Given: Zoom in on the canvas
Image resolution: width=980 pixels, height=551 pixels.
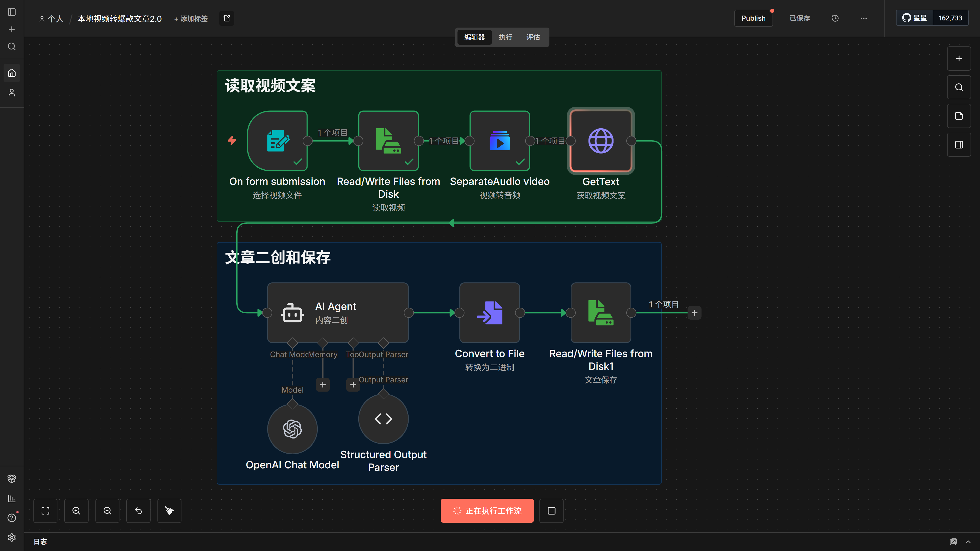Looking at the screenshot, I should coord(76,511).
